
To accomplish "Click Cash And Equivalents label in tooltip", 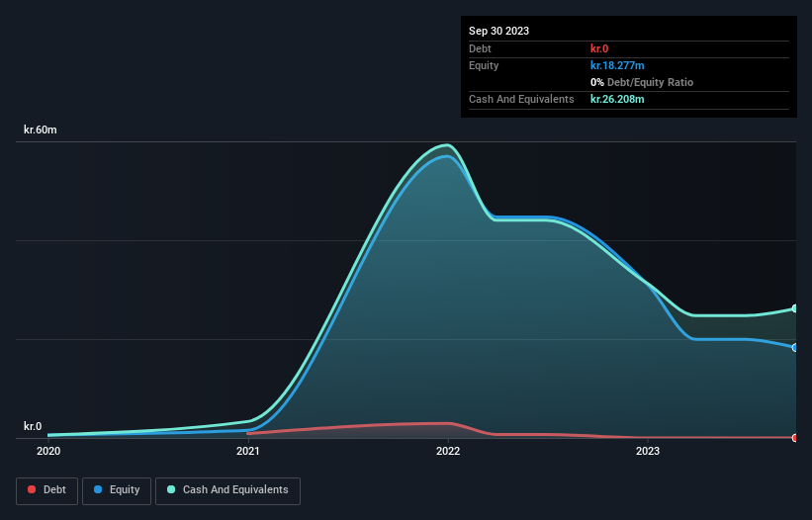I will [x=521, y=99].
